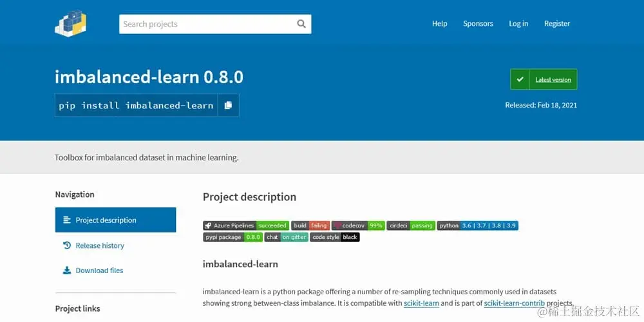Copy the pip install command icon
This screenshot has width=644, height=322.
pyautogui.click(x=229, y=105)
